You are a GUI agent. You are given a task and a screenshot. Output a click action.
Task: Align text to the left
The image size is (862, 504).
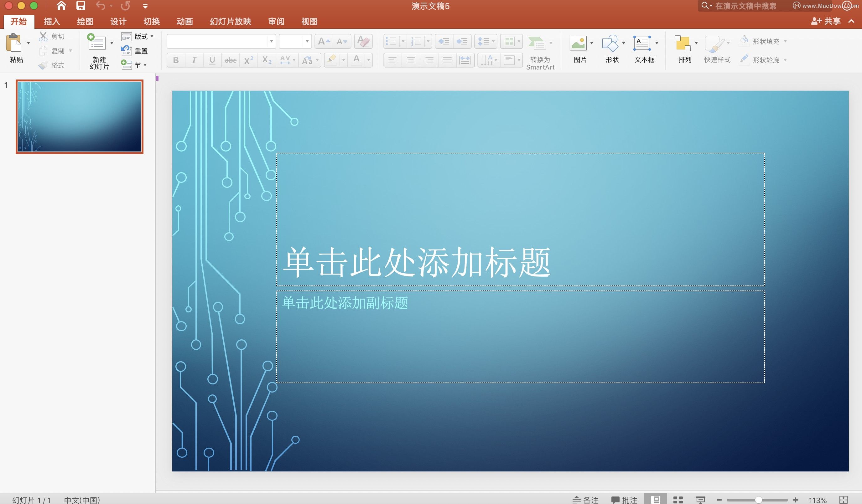(393, 60)
